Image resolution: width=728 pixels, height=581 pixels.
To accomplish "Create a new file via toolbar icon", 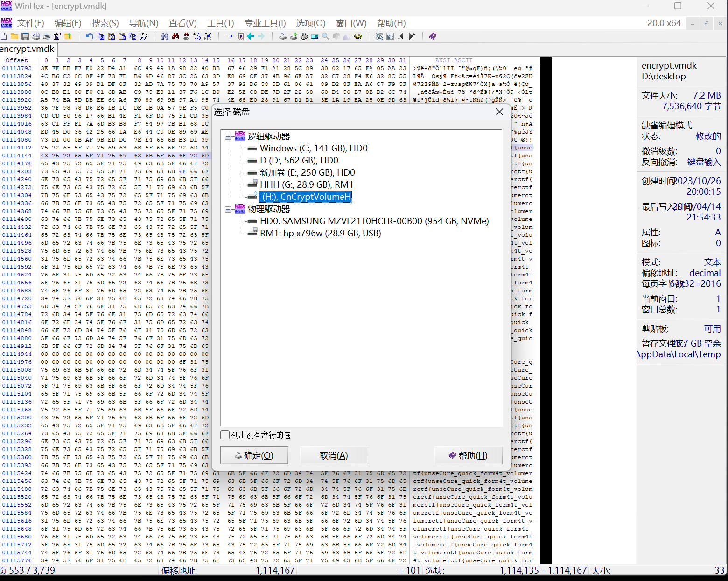I will pyautogui.click(x=4, y=36).
